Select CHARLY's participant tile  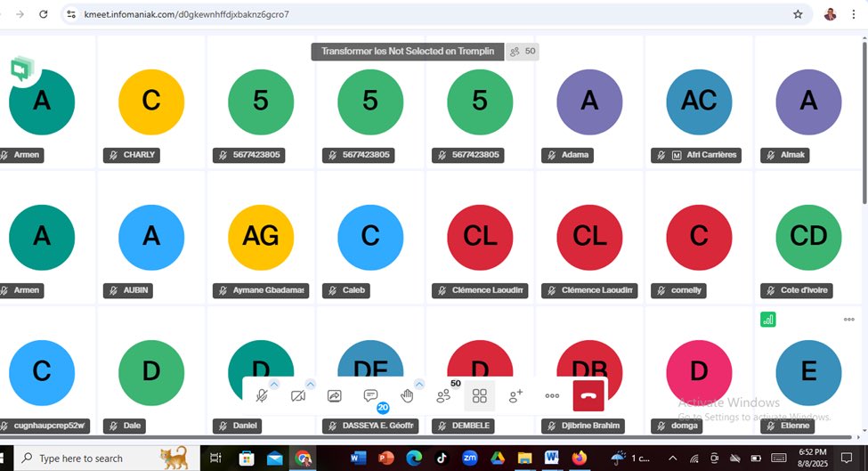point(151,102)
